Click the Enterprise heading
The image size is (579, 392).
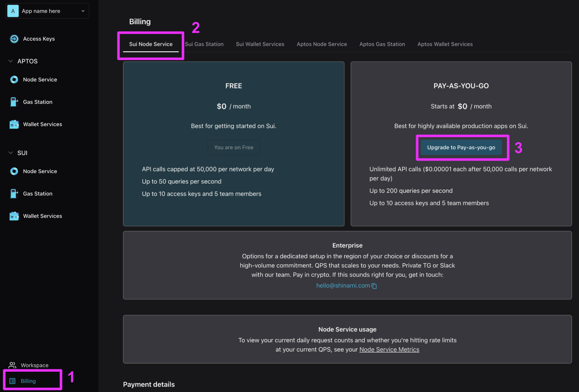[347, 246]
